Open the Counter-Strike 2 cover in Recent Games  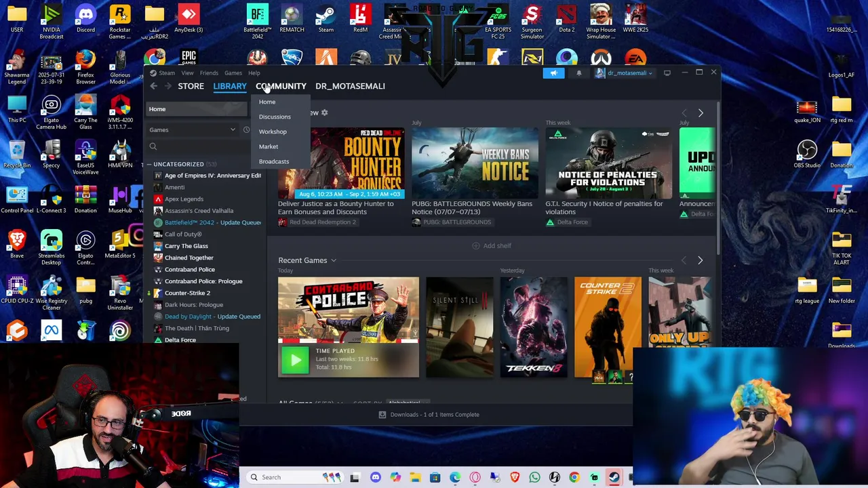(608, 327)
